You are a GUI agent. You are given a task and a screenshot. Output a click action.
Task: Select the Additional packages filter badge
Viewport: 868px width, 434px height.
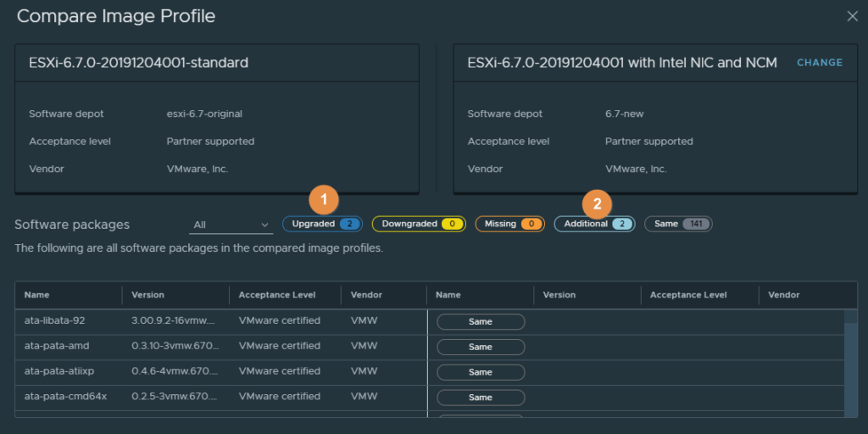point(594,224)
